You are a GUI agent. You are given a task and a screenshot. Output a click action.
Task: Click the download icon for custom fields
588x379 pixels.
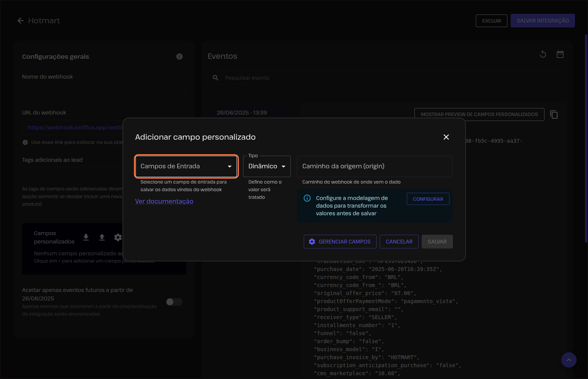86,237
